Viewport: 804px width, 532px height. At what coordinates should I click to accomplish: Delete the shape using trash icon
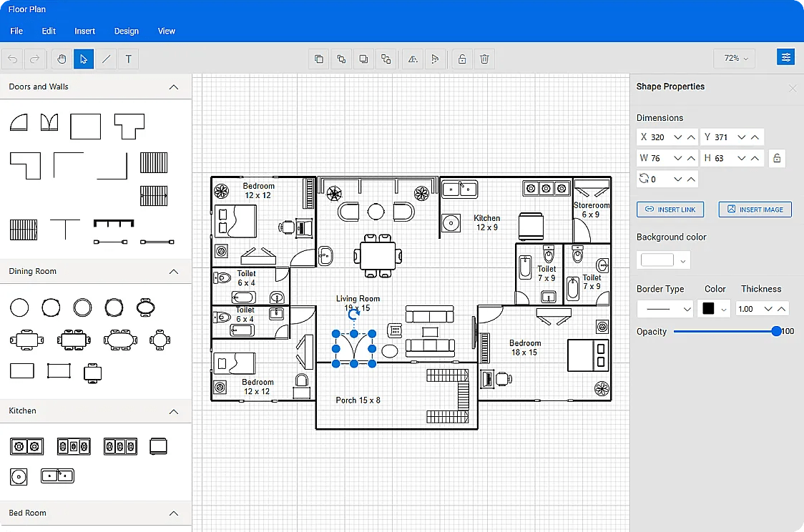coord(484,59)
